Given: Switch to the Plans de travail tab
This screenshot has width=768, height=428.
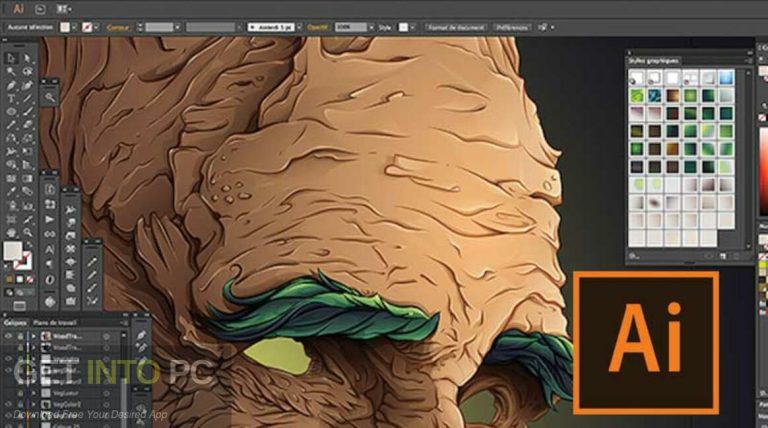Looking at the screenshot, I should pos(54,323).
